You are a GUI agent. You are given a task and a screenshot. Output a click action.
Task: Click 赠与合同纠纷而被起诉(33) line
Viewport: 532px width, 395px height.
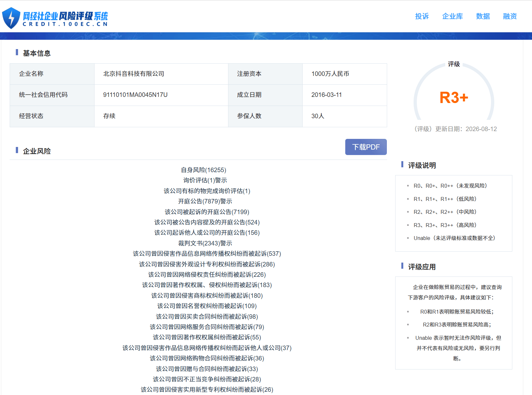tap(207, 369)
